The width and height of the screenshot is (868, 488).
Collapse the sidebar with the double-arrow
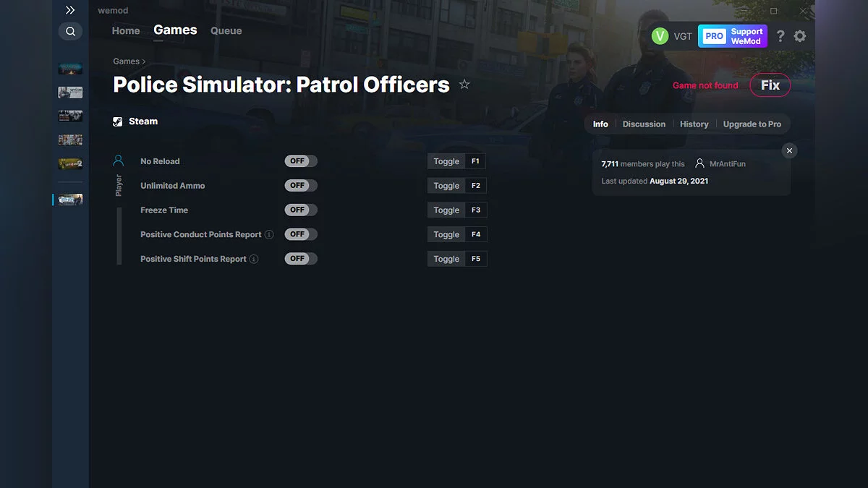click(70, 10)
